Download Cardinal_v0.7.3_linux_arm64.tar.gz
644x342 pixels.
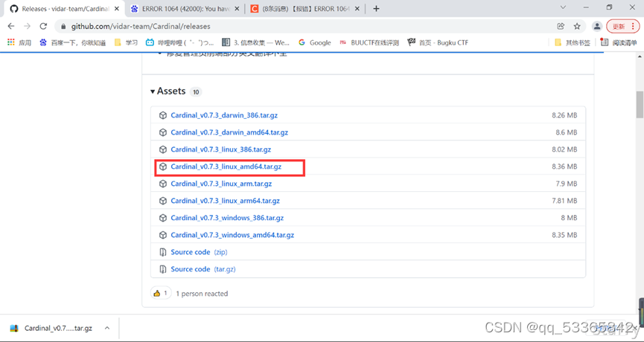click(x=225, y=201)
